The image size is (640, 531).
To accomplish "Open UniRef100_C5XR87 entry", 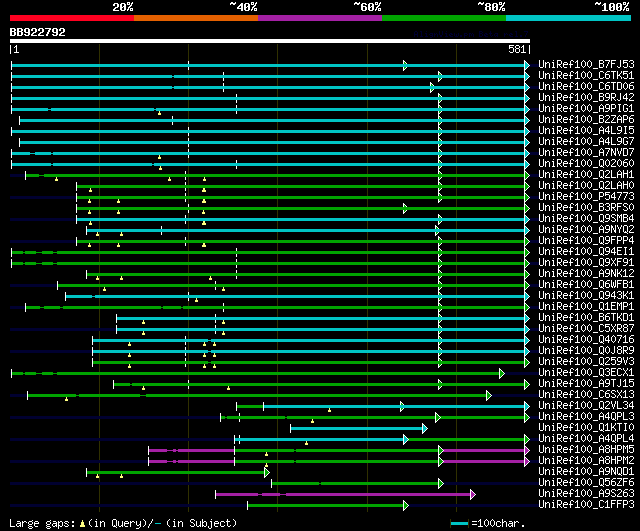I will pyautogui.click(x=586, y=329).
